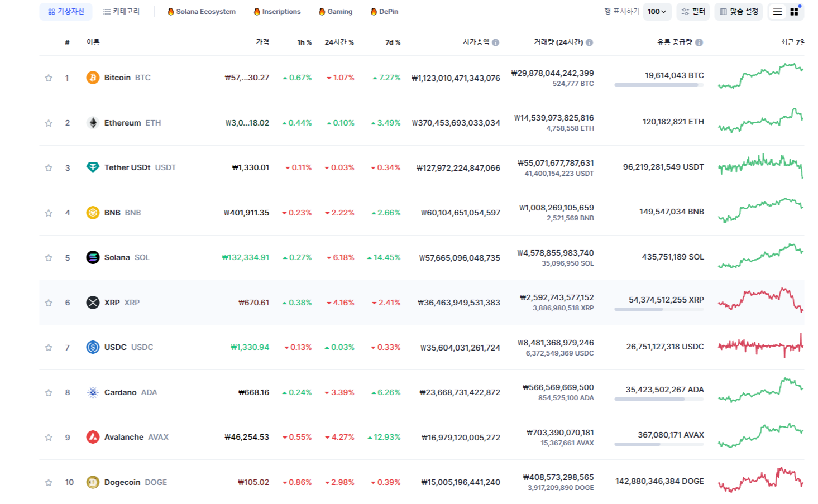The width and height of the screenshot is (818, 504).
Task: Star the XRP row
Action: click(x=49, y=303)
